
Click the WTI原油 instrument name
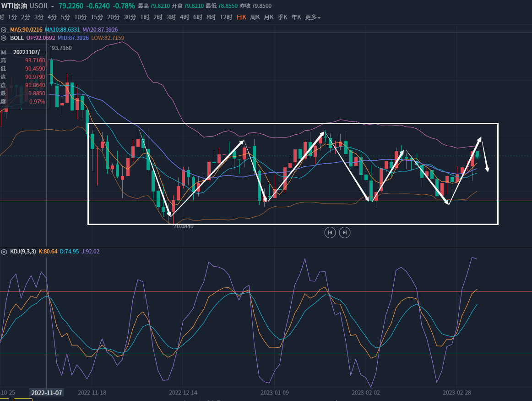point(14,6)
